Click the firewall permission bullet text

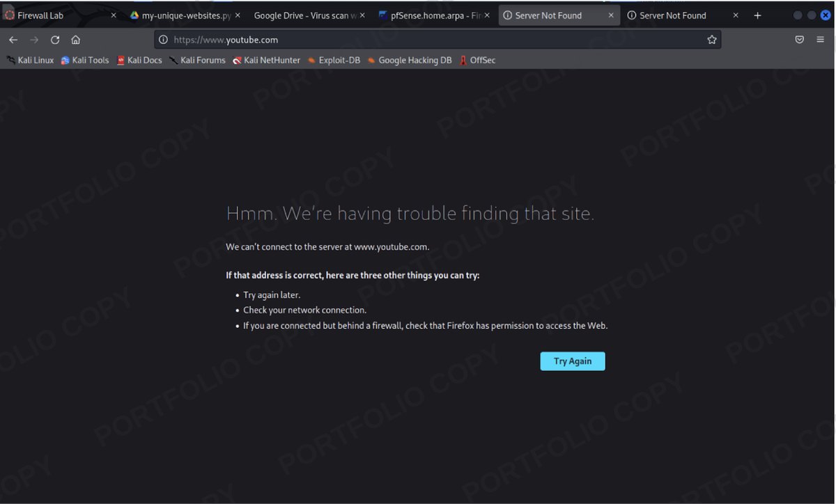point(426,325)
